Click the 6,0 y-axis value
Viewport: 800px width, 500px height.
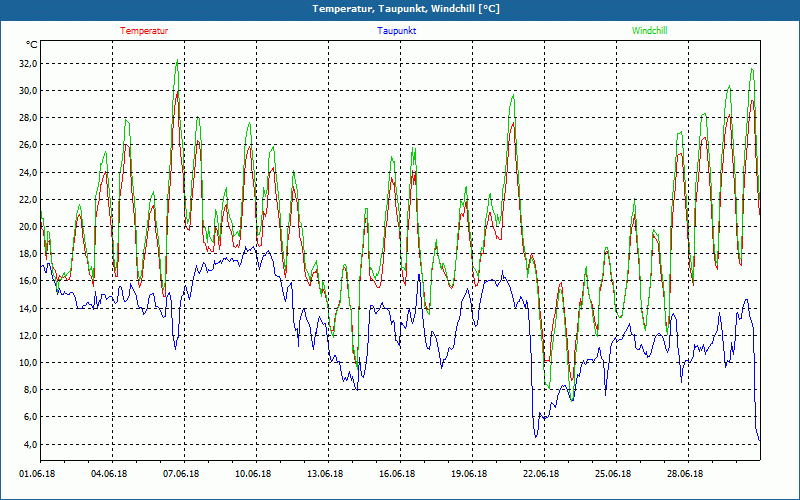pos(31,417)
